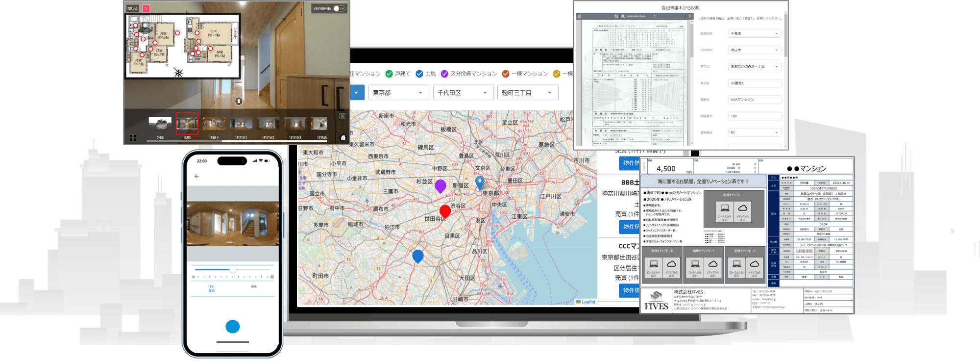This screenshot has width=980, height=364.
Task: Click the room number field showing 104
Action: pyautogui.click(x=755, y=116)
